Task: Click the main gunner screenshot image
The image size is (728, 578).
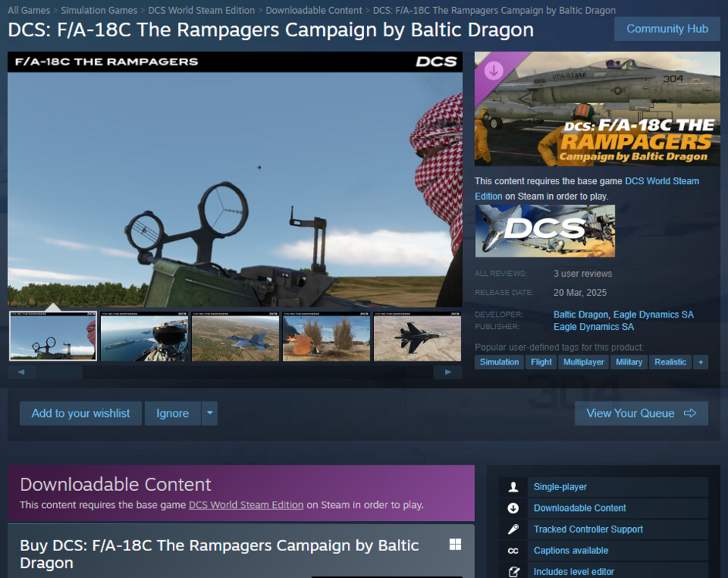Action: point(235,179)
